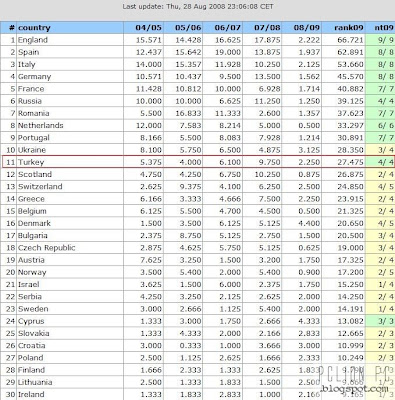Click Italy's rank09 value 53.660
The height and width of the screenshot is (400, 395).
350,64
